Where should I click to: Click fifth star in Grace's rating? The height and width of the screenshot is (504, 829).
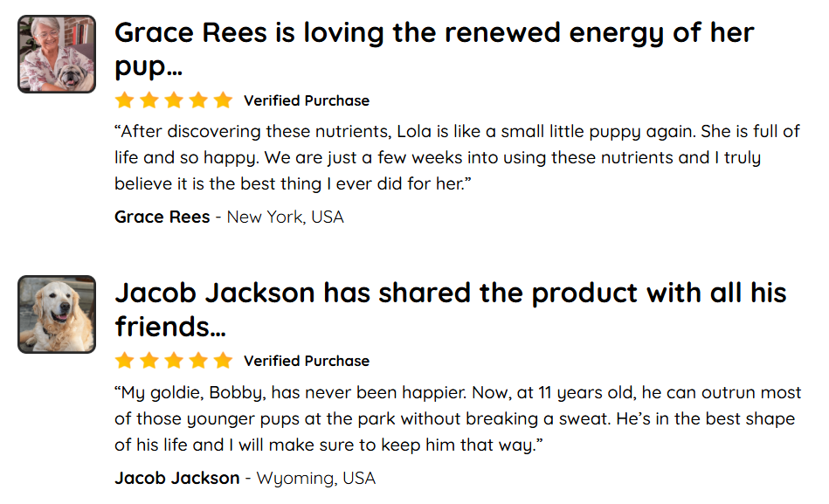pos(223,100)
